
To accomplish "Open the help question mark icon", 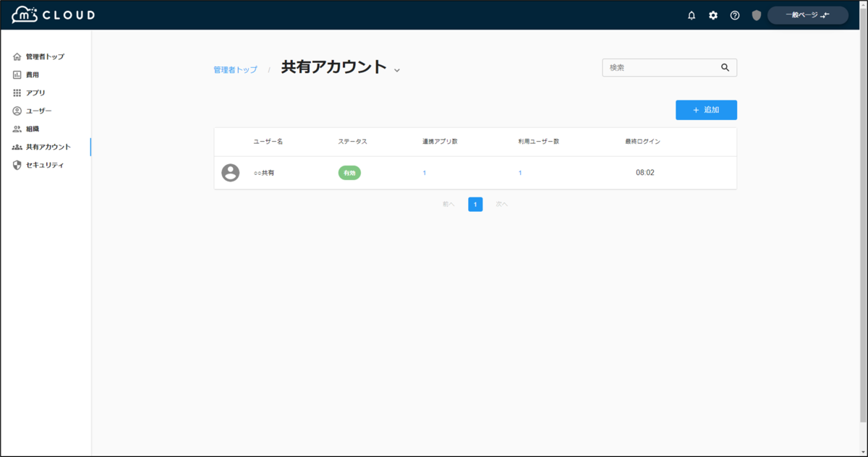I will click(x=735, y=14).
